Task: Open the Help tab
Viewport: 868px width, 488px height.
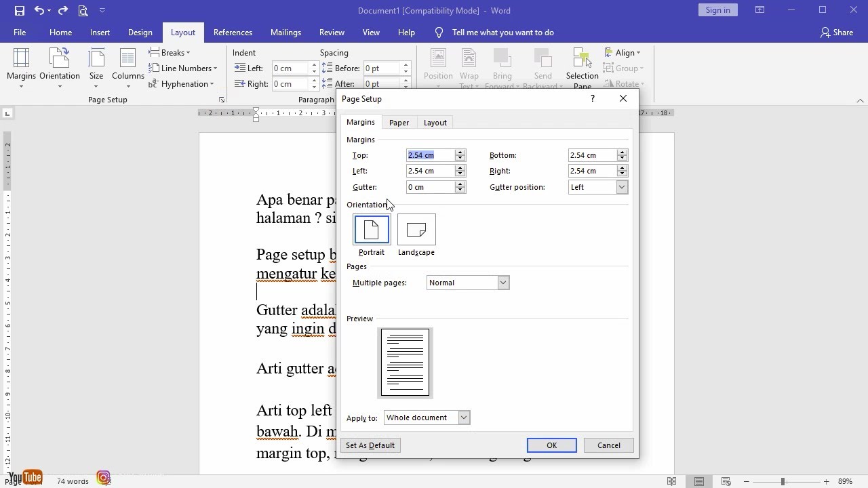Action: coord(406,33)
